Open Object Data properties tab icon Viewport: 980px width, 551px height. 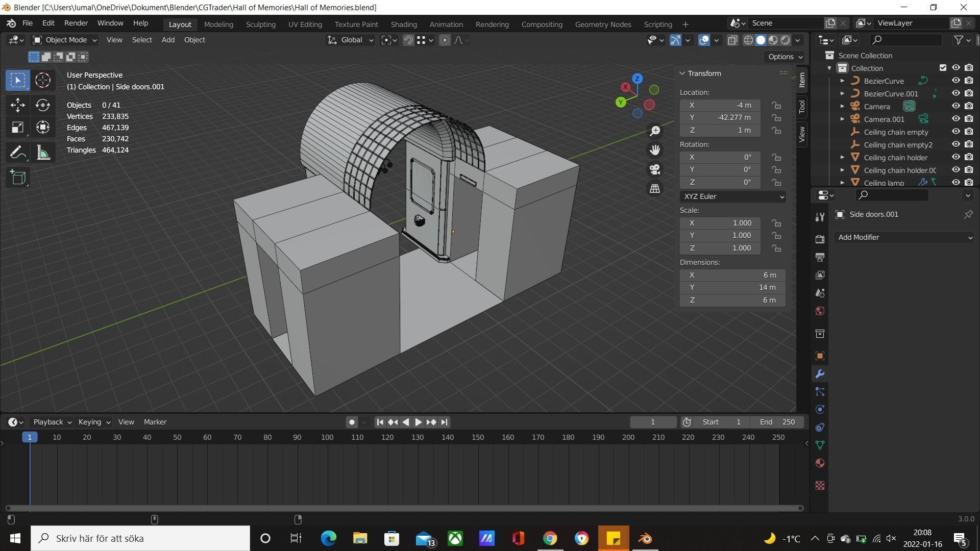pos(820,445)
